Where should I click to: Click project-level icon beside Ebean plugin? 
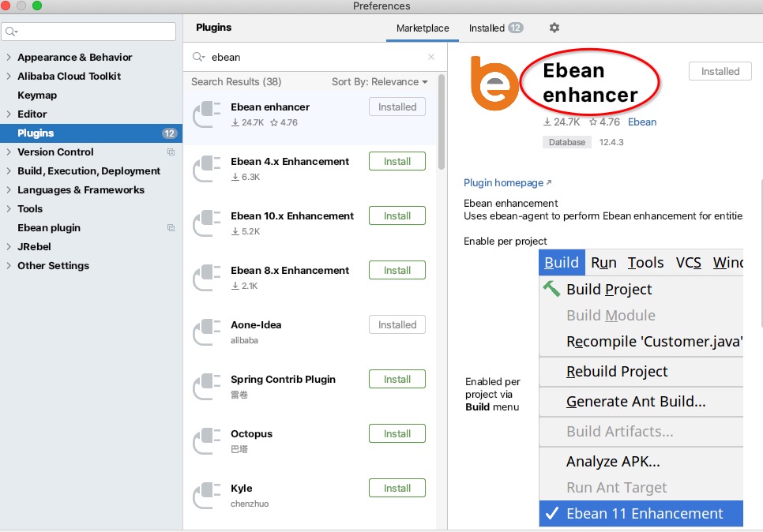(171, 227)
